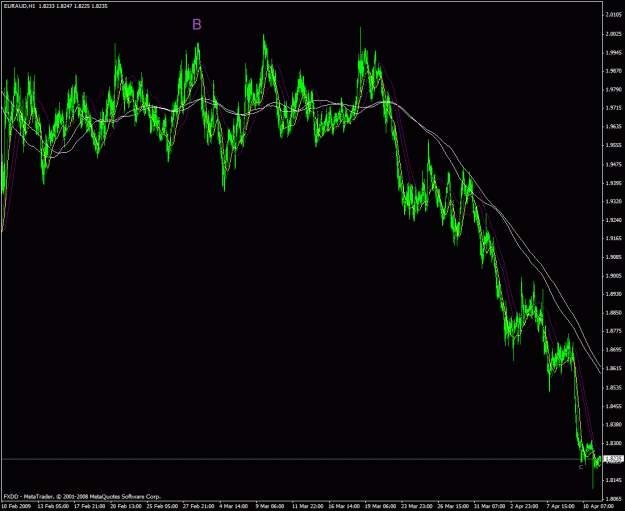Click the 1.9870 price axis label
This screenshot has width=625, height=511.
pyautogui.click(x=613, y=71)
